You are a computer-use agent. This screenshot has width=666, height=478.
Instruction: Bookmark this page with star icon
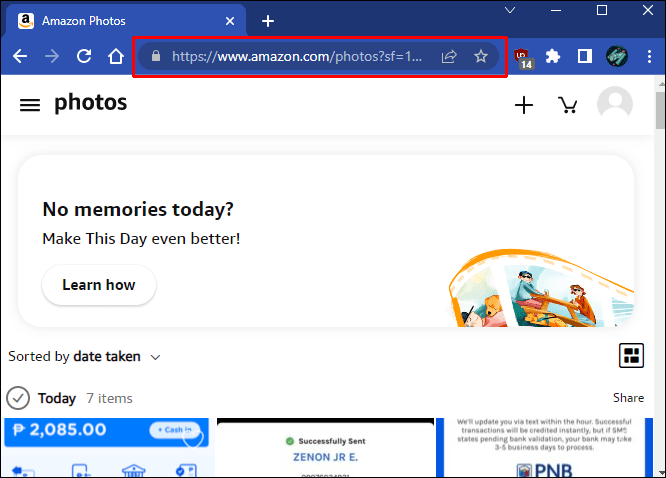coord(481,56)
